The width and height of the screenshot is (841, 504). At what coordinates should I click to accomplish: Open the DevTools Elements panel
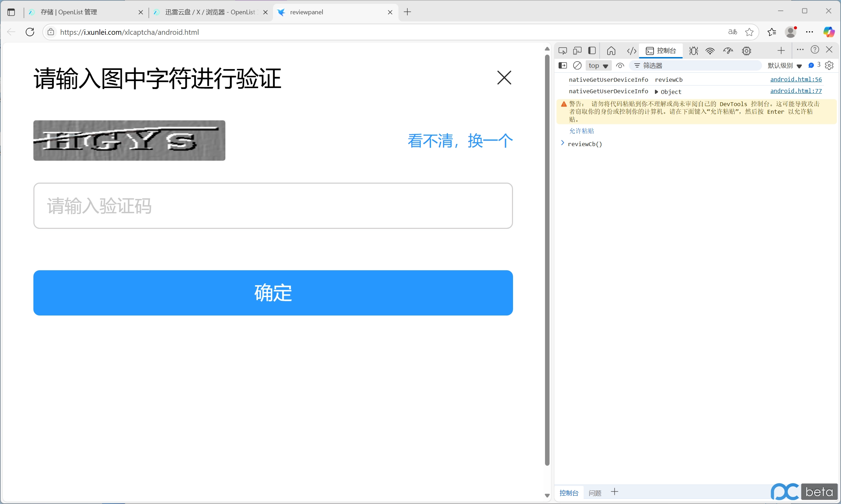click(631, 51)
